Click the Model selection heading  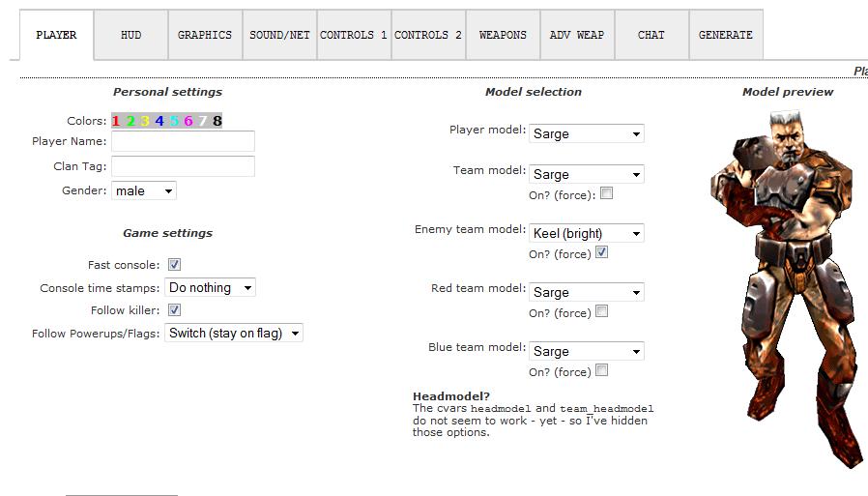(x=534, y=92)
